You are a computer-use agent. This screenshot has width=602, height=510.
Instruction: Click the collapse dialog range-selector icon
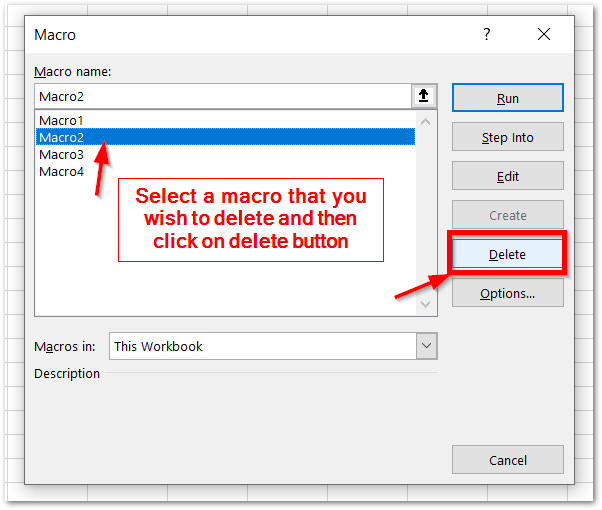(424, 96)
